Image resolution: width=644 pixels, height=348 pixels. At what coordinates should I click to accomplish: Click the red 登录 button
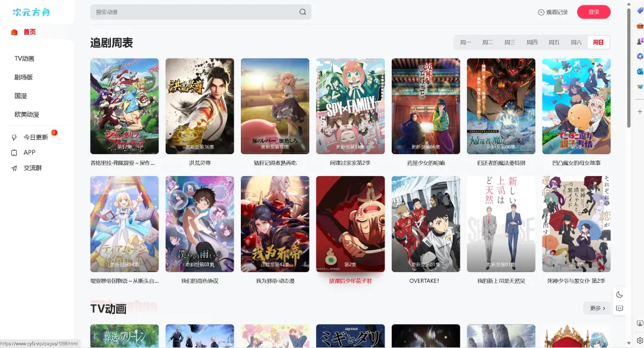pyautogui.click(x=593, y=12)
